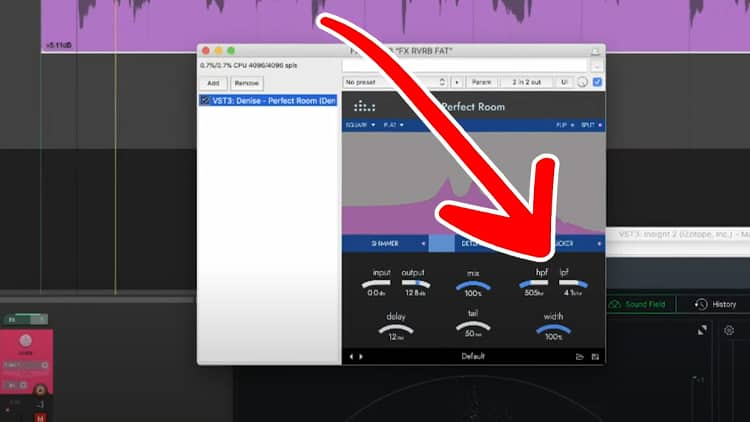Adjust the lpf knob
The height and width of the screenshot is (422, 750).
(x=573, y=284)
